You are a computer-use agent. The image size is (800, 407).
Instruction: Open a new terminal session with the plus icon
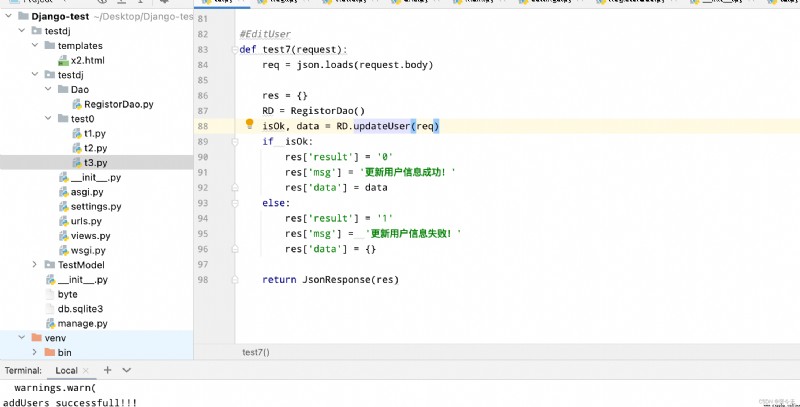point(107,370)
